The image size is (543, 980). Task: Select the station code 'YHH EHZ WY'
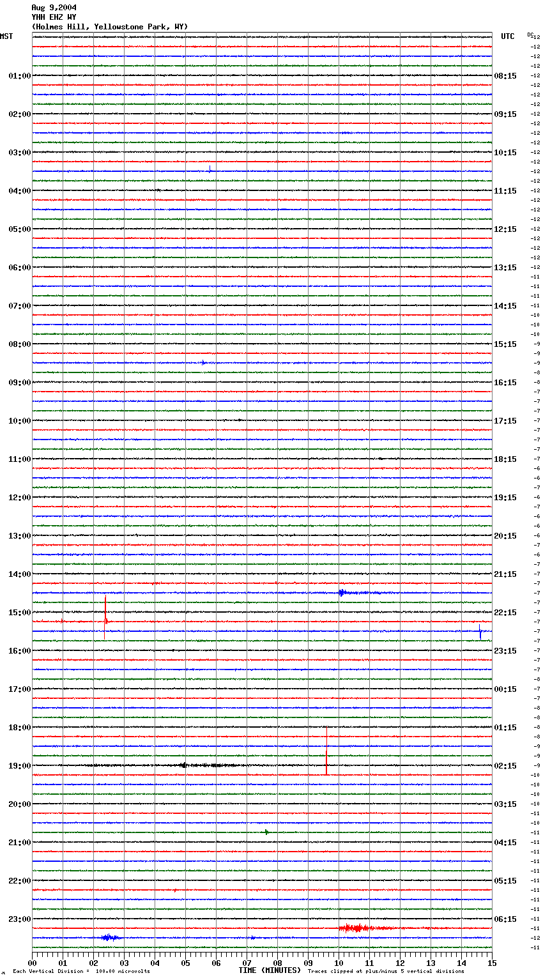(54, 17)
